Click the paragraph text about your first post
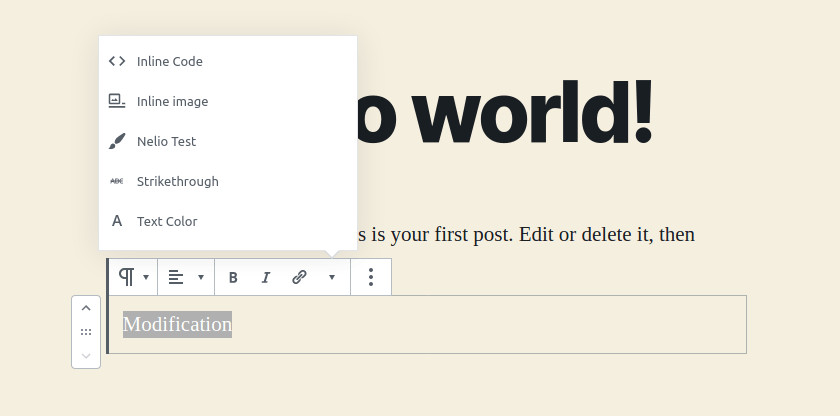Viewport: 840px width, 416px height. tap(526, 235)
